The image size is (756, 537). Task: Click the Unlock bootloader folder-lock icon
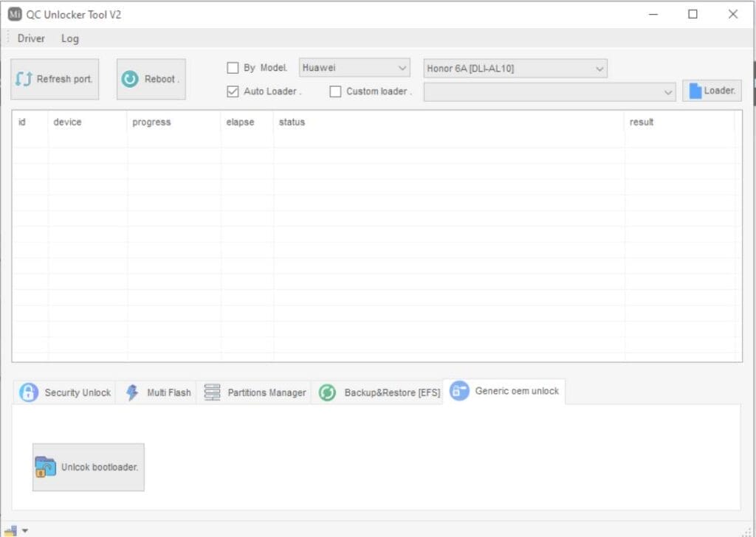click(46, 467)
